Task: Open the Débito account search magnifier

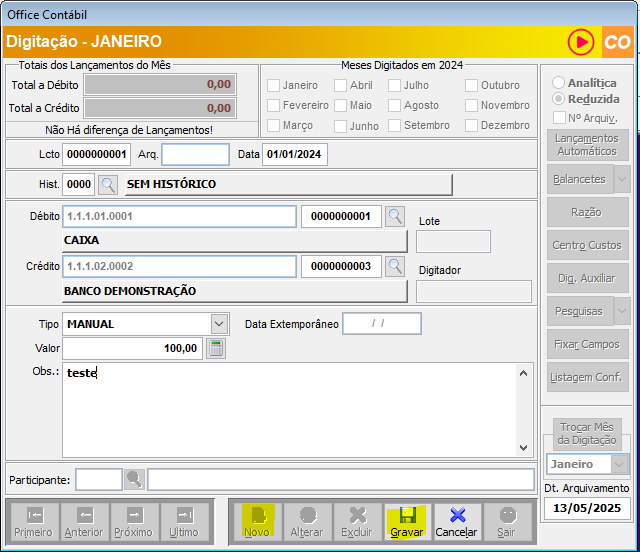Action: coord(395,216)
